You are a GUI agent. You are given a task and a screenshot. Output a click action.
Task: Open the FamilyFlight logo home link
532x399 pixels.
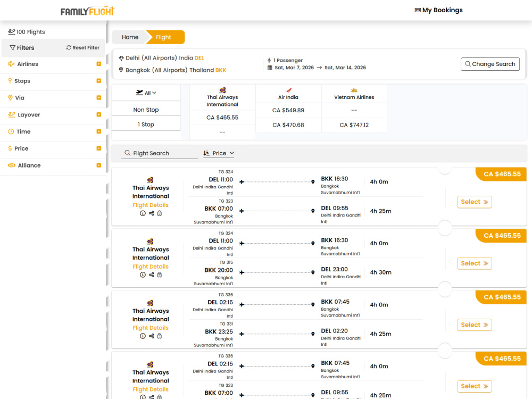pyautogui.click(x=88, y=11)
